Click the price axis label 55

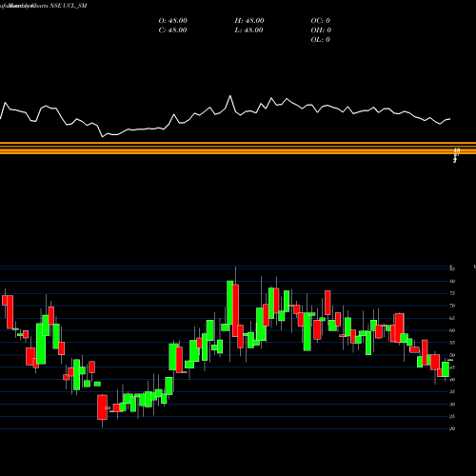pos(452,343)
